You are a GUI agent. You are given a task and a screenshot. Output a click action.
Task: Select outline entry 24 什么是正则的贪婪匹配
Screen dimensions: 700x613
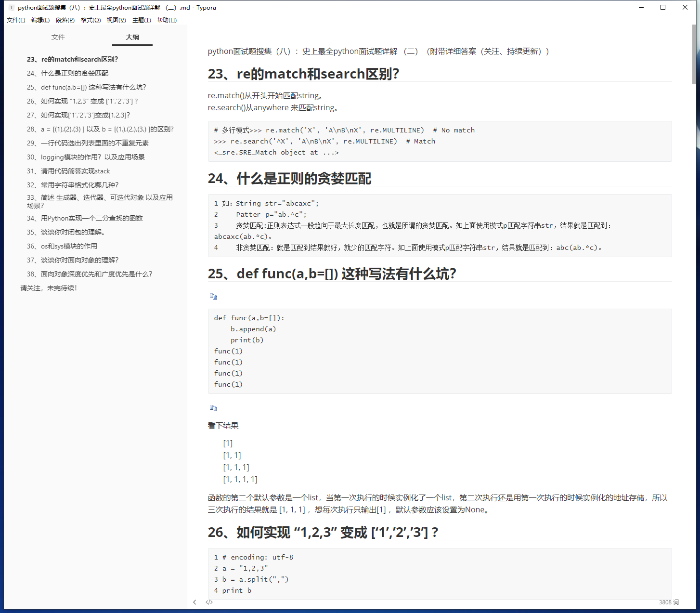click(67, 73)
